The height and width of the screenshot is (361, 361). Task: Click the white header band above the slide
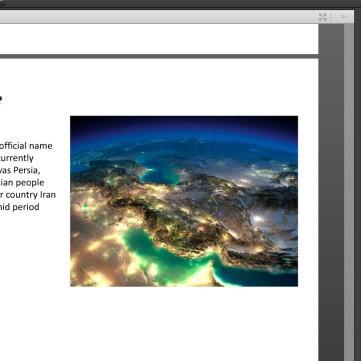point(159,39)
